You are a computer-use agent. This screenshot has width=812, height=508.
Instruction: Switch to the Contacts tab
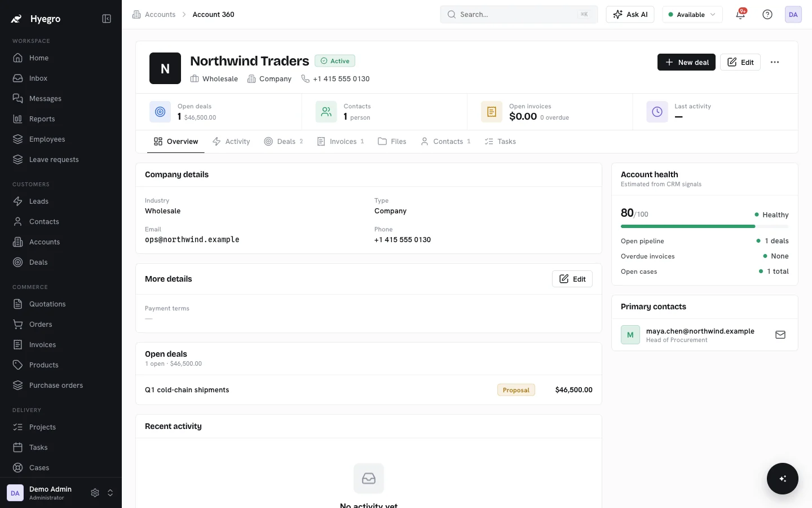pyautogui.click(x=445, y=142)
